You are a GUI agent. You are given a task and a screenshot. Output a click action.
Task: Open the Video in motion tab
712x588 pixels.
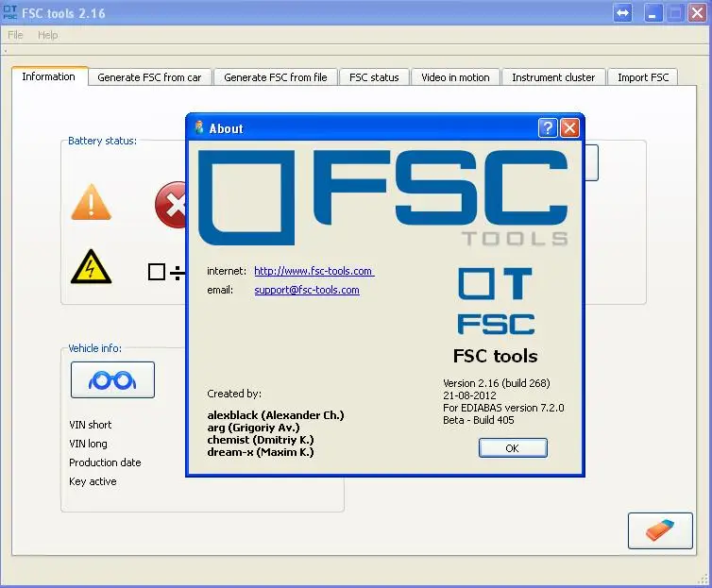[x=455, y=77]
